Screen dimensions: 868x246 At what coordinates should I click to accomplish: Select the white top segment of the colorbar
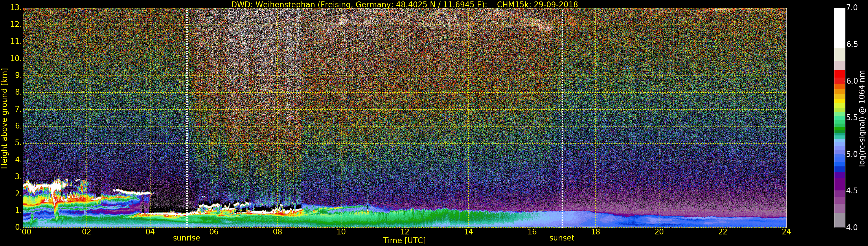(x=839, y=27)
